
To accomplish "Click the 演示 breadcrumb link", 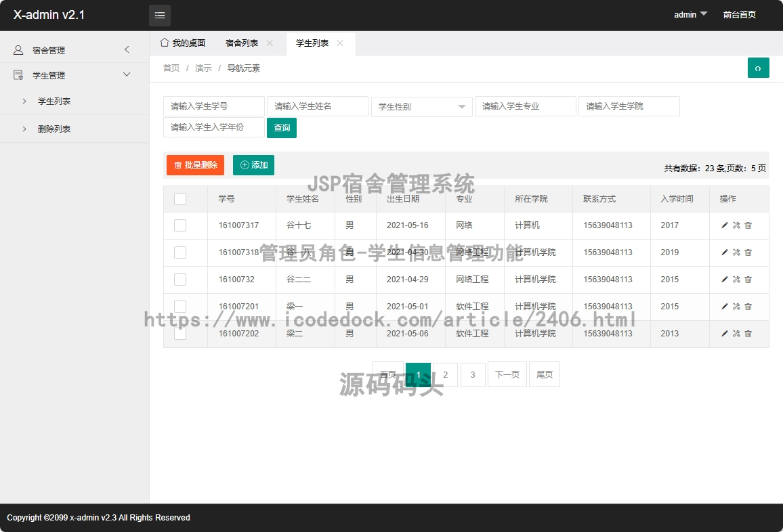I will pyautogui.click(x=203, y=68).
